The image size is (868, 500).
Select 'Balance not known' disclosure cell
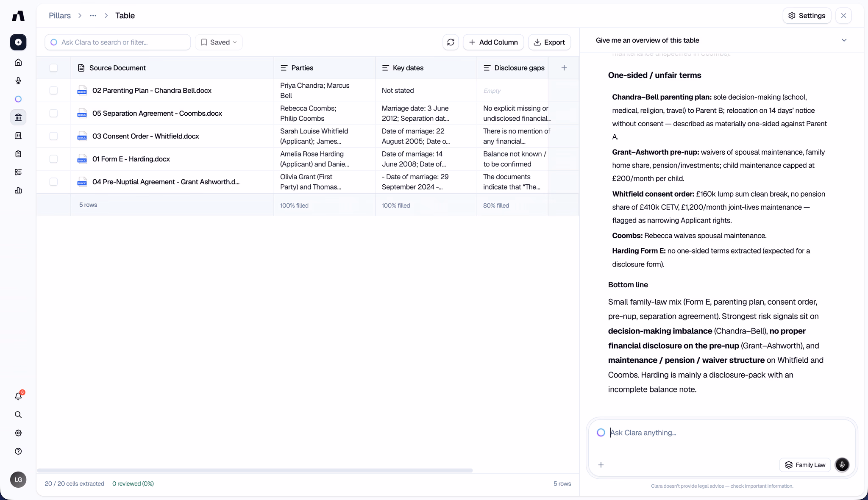pyautogui.click(x=513, y=159)
